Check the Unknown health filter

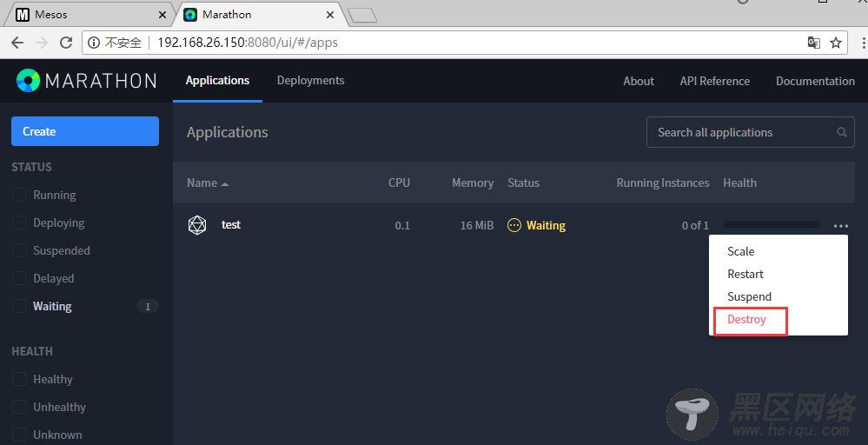pos(19,435)
